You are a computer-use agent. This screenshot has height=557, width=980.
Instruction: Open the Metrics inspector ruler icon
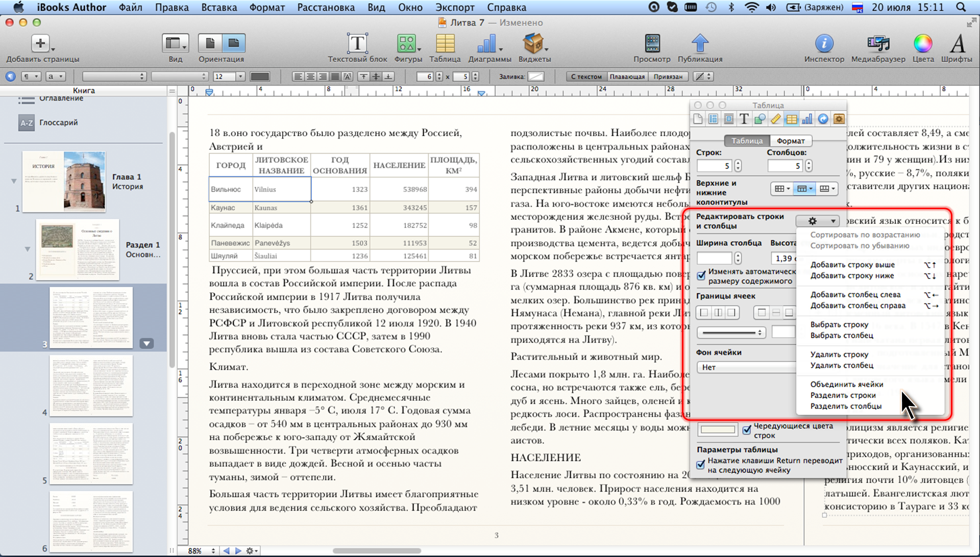coord(775,119)
